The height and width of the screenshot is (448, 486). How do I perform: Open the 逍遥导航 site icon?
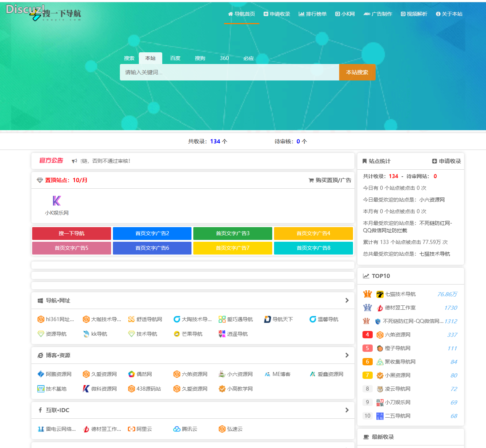(222, 334)
